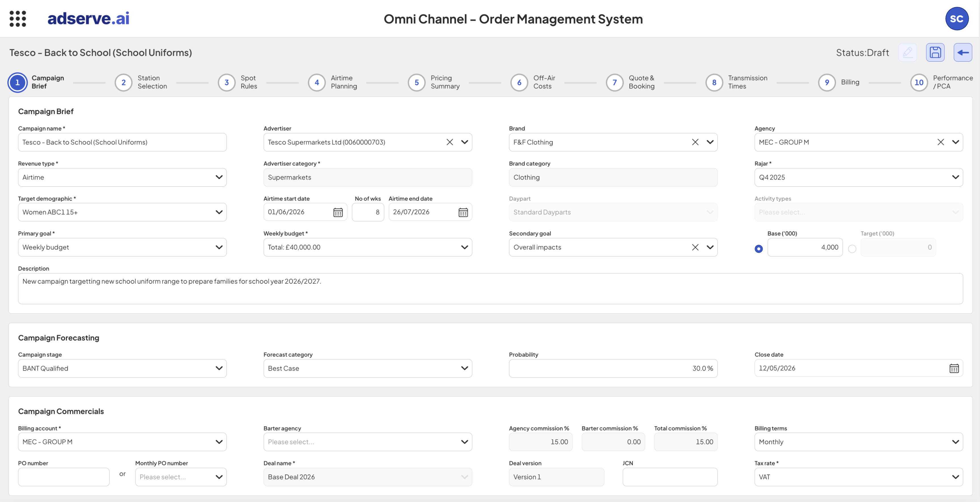Click the Status:Draft label
980x502 pixels.
tap(862, 52)
